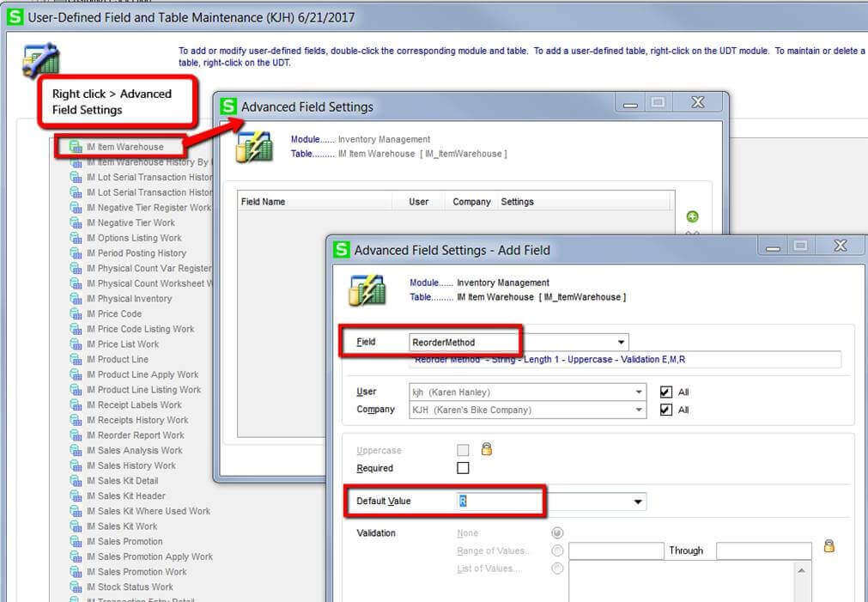Image resolution: width=868 pixels, height=602 pixels.
Task: Click the green plus Add Field icon
Action: [692, 217]
